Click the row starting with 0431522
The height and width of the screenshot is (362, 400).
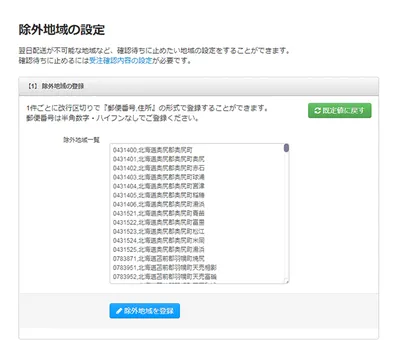159,222
